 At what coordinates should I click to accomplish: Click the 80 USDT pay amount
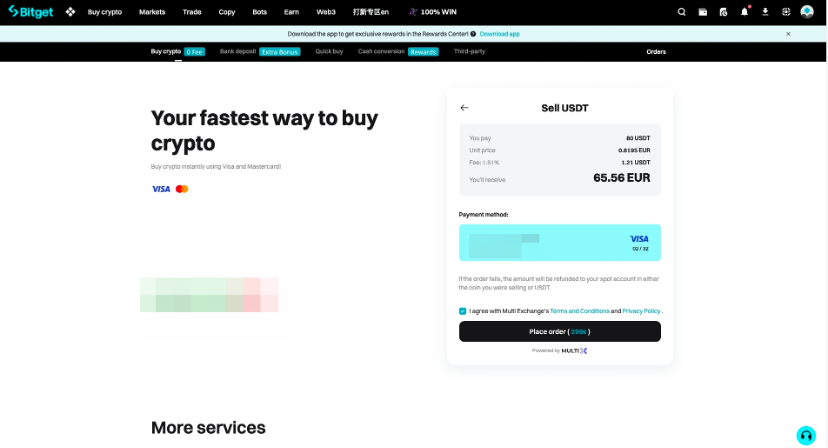coord(638,138)
